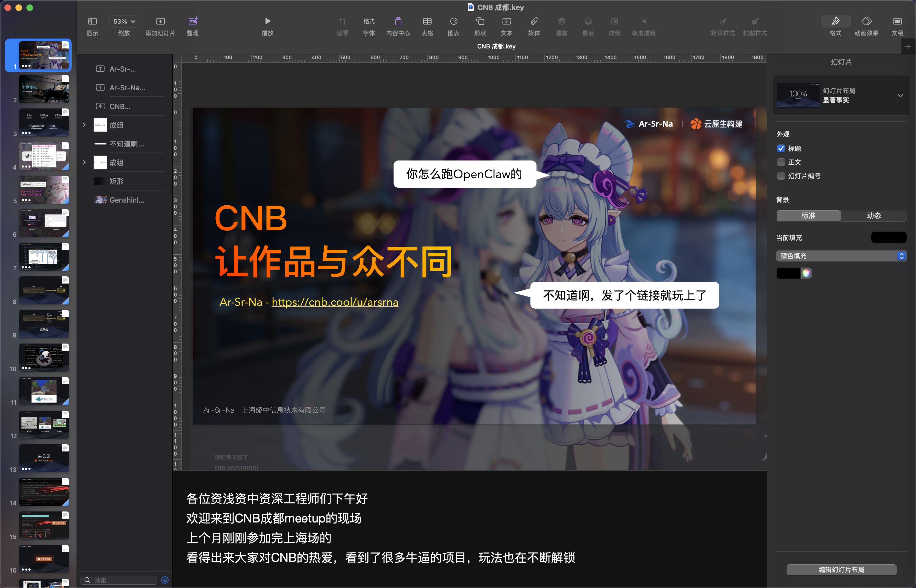
Task: Open the 53% zoom dropdown
Action: pyautogui.click(x=124, y=21)
